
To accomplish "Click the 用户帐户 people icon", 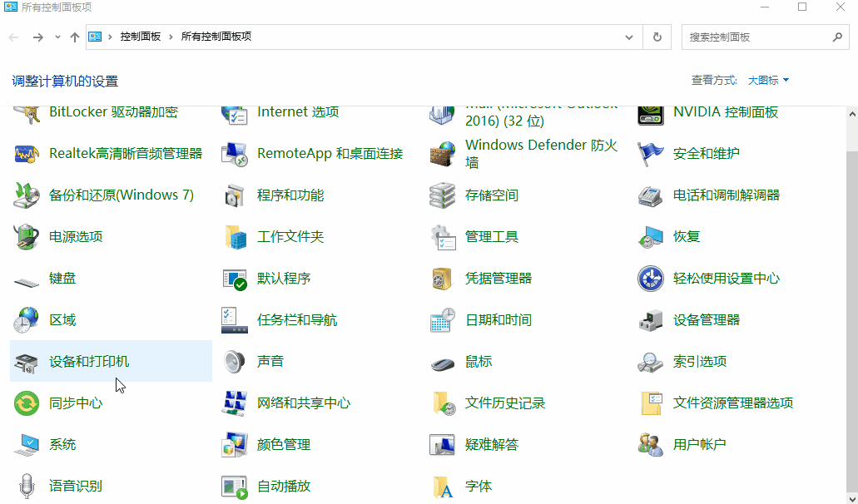I will 650,444.
